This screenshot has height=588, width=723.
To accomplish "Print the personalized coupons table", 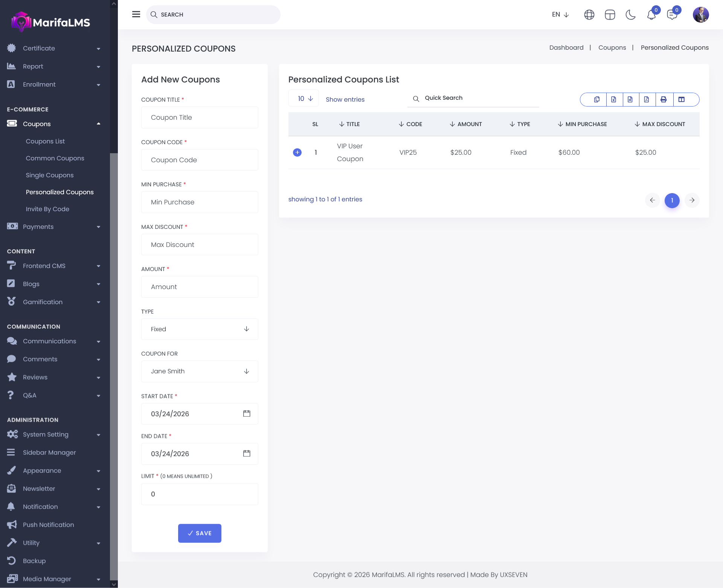I will click(x=664, y=99).
